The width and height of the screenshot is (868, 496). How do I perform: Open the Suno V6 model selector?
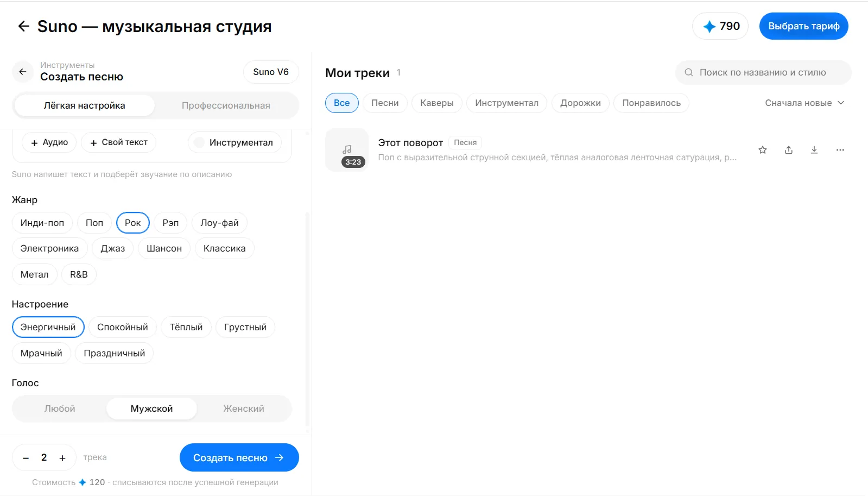[271, 72]
